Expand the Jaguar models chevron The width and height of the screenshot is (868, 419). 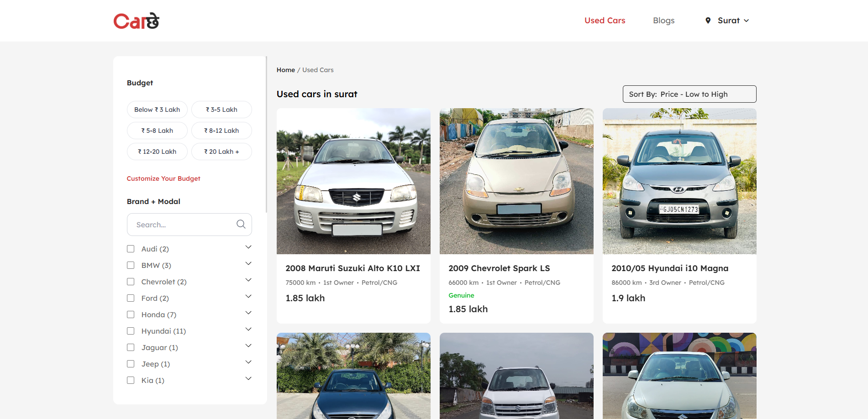pyautogui.click(x=248, y=346)
